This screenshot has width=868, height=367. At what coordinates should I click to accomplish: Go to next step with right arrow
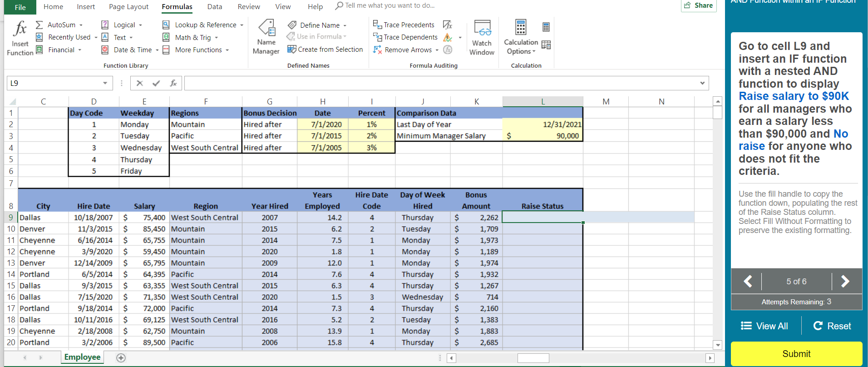click(845, 282)
